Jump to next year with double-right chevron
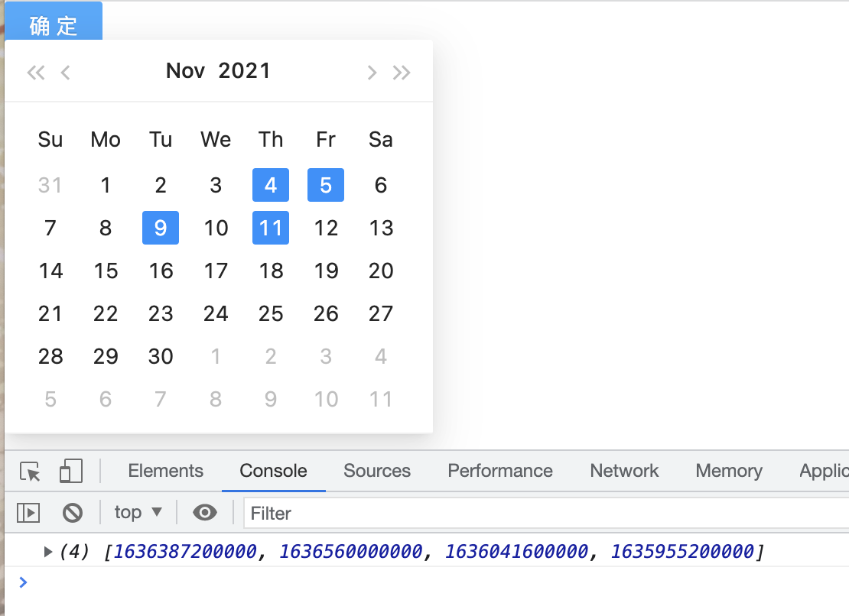This screenshot has height=616, width=849. pos(402,71)
